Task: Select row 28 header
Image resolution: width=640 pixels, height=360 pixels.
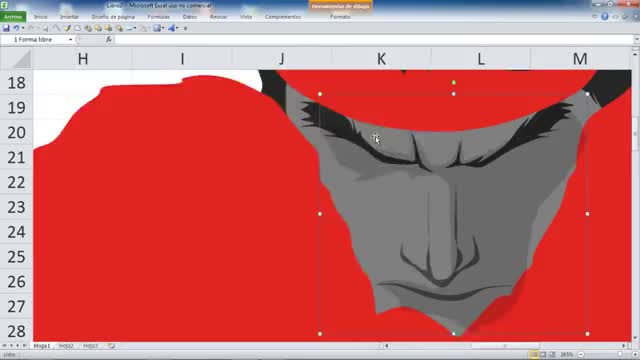Action: 16,331
